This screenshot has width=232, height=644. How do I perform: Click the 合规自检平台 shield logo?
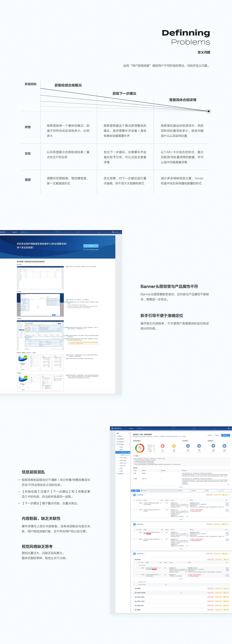click(112, 428)
